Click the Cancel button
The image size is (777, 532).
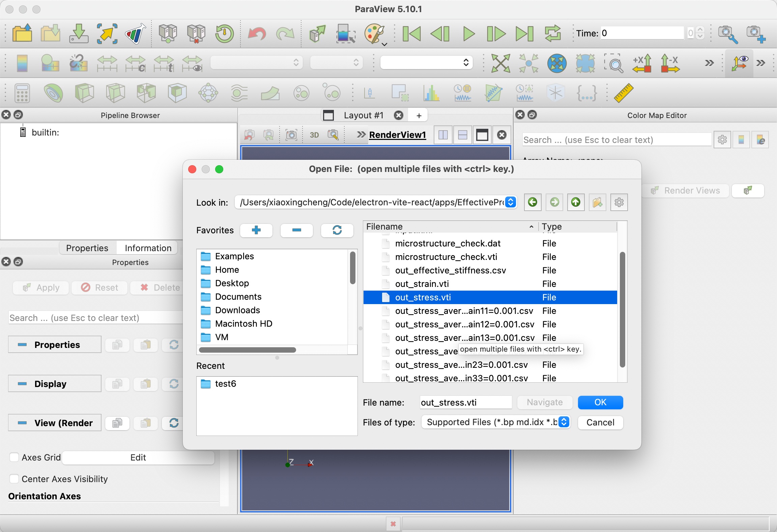[x=600, y=422]
